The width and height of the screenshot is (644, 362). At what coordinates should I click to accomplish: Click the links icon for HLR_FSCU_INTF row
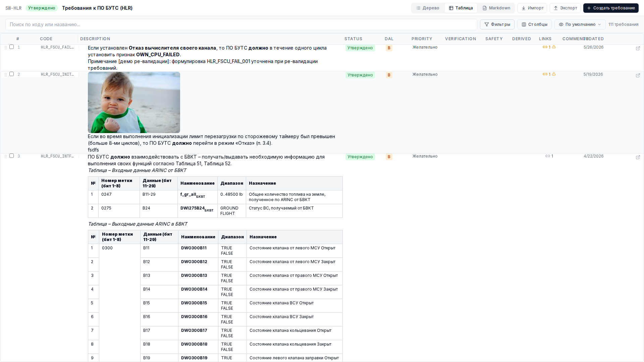coord(548,156)
